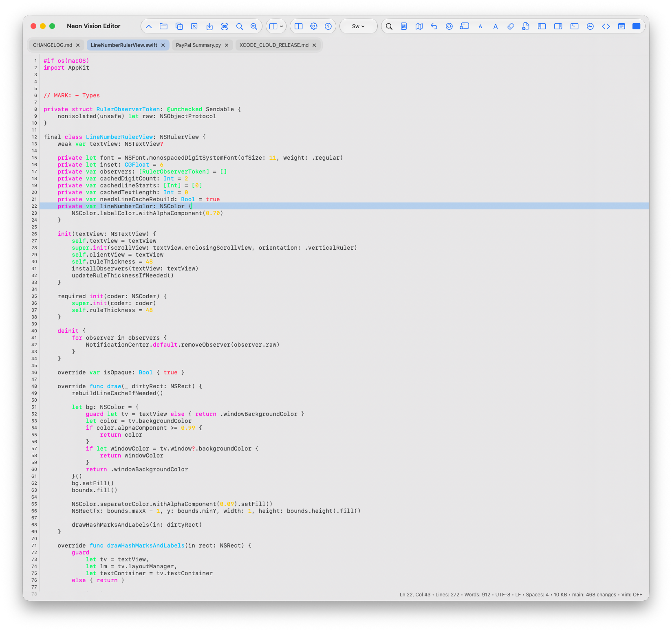The width and height of the screenshot is (672, 631).
Task: Click the close tab X-square toolbar icon
Action: click(x=194, y=26)
